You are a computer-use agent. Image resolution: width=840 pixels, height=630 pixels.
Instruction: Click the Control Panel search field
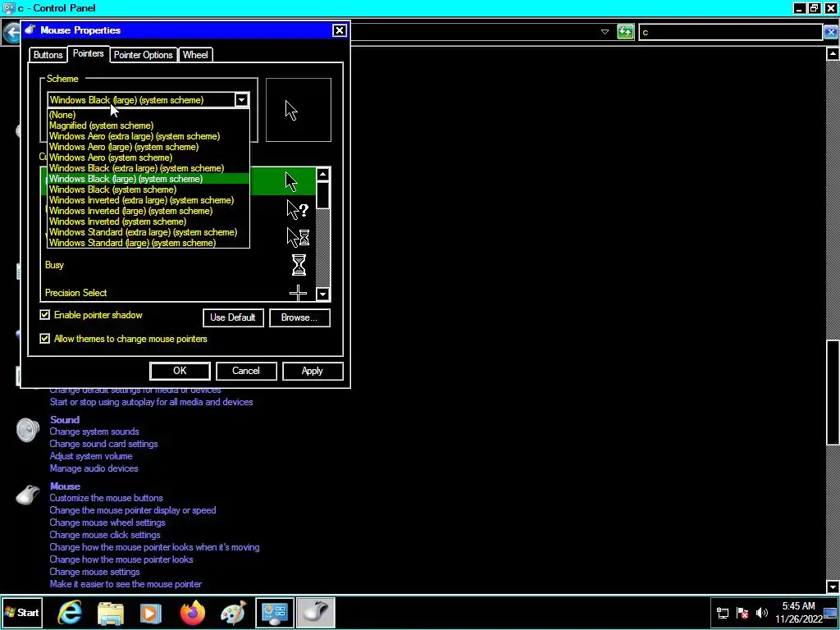(730, 32)
